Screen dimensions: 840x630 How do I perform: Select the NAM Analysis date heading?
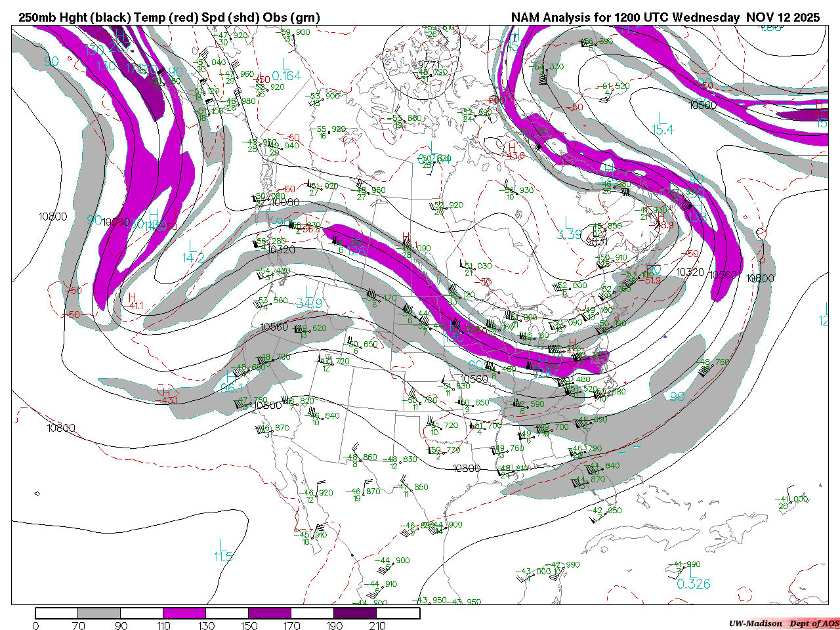(x=665, y=17)
